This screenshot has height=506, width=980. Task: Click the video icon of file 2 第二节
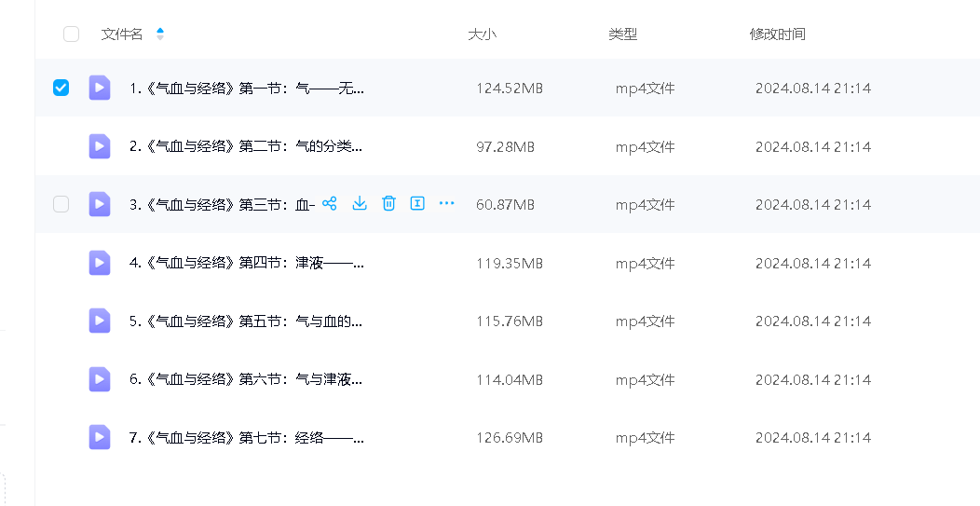click(x=100, y=146)
